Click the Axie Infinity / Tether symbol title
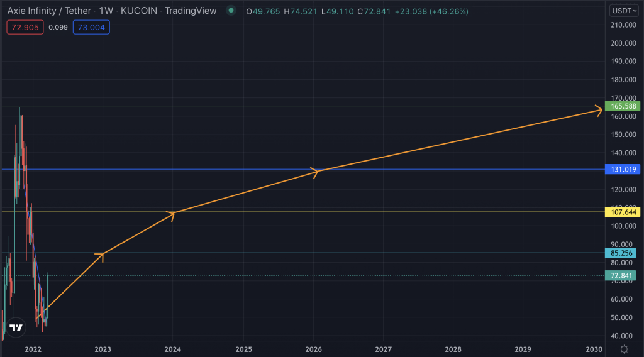This screenshot has height=357, width=644. coord(49,11)
